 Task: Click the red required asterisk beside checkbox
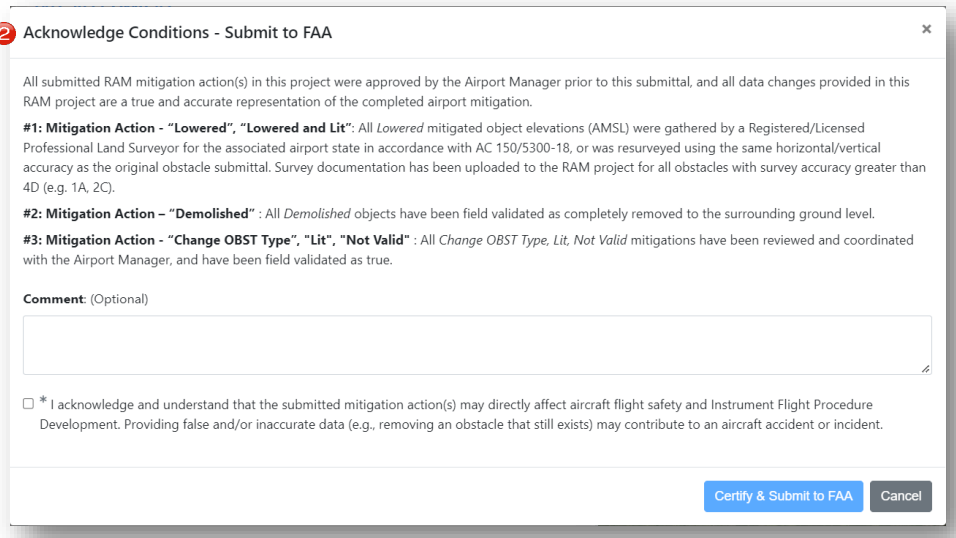(43, 402)
